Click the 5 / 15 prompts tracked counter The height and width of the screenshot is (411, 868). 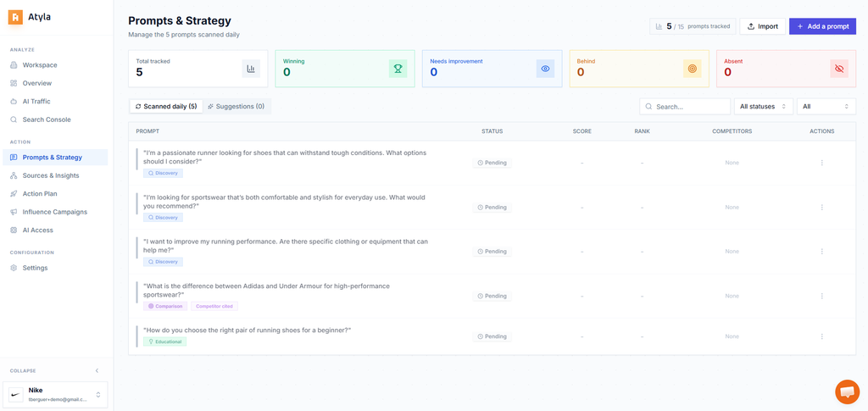tap(693, 26)
